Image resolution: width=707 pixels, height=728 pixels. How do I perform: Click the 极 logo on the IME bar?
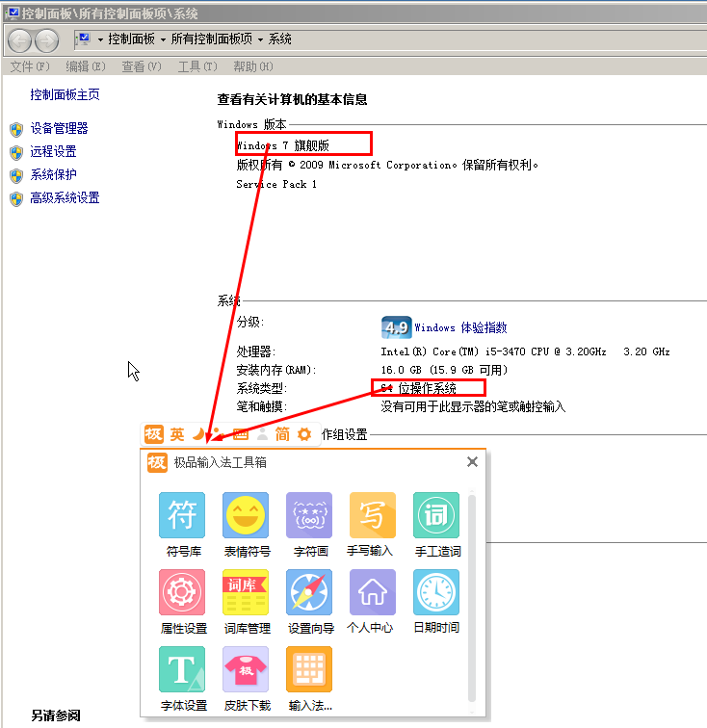click(154, 434)
